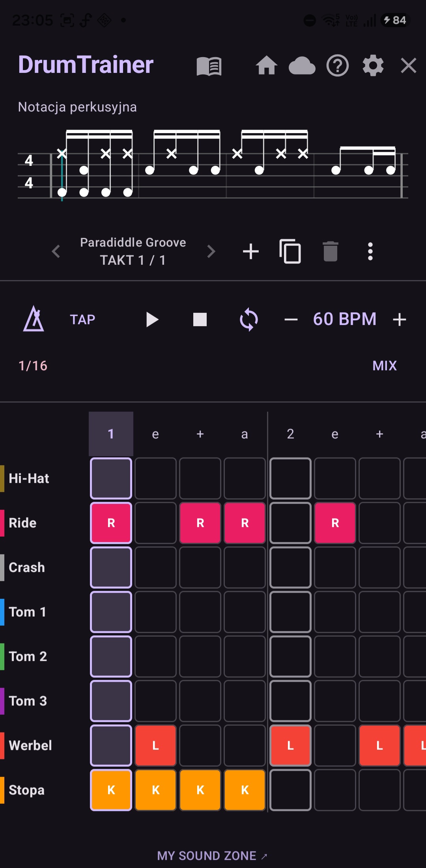The image size is (426, 868).
Task: Toggle Ride R cell on 'e' of beat 2
Action: click(x=335, y=523)
